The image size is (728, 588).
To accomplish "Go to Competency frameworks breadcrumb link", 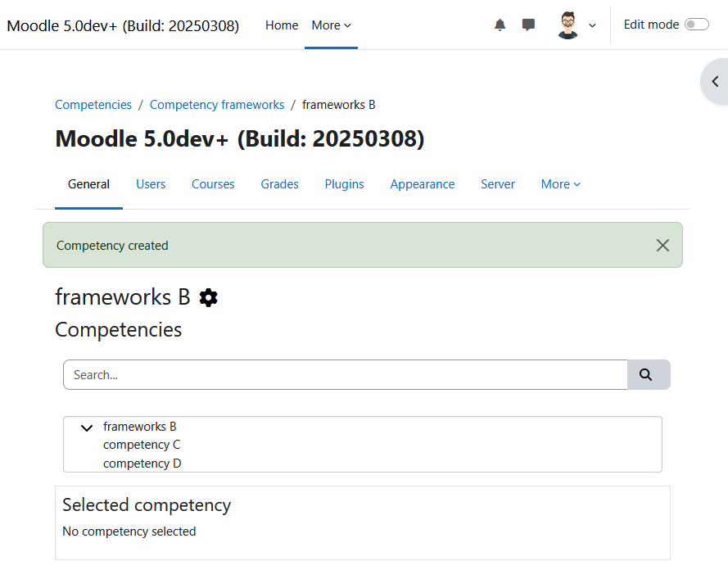I will [217, 105].
